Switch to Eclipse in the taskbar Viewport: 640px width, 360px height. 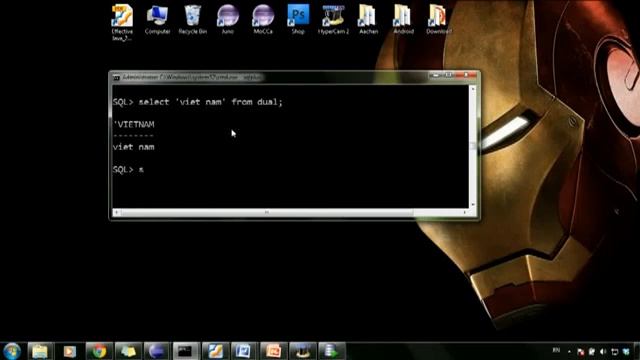pos(157,351)
